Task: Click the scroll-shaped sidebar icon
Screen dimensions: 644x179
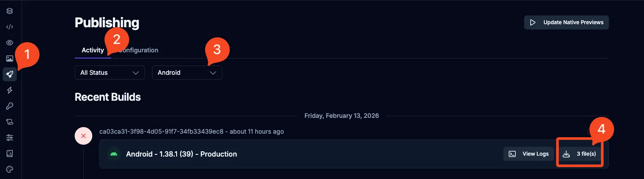Action: pos(10,122)
